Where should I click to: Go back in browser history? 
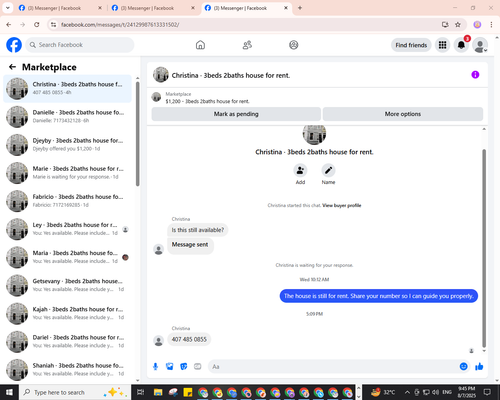pos(9,24)
